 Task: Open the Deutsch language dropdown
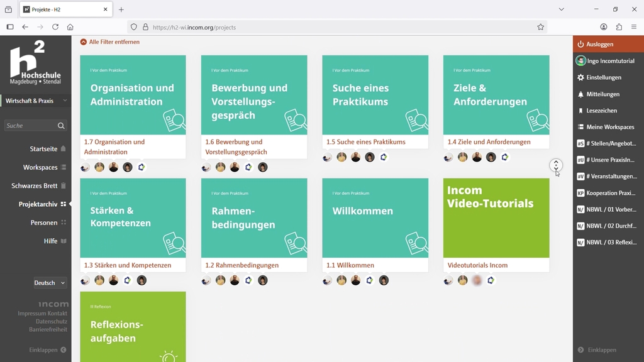point(50,283)
